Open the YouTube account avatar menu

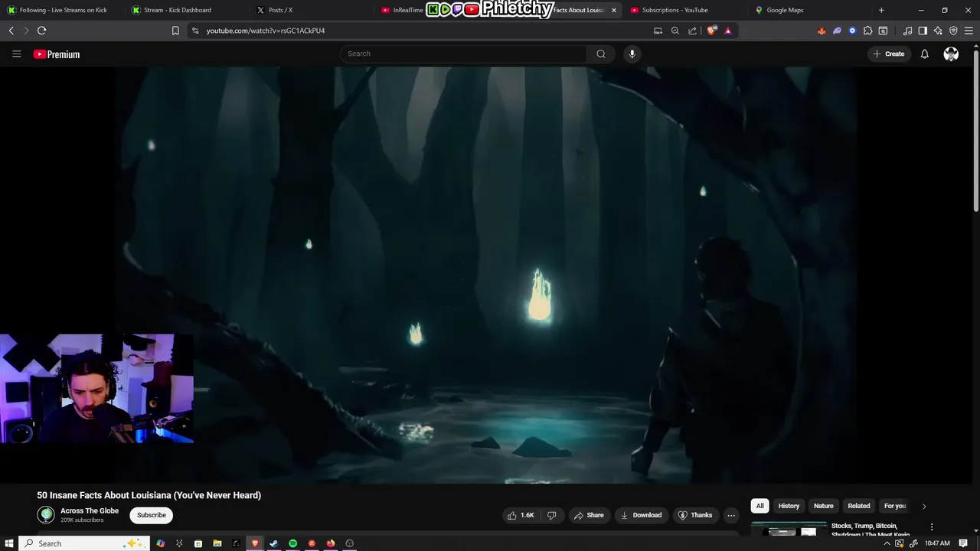(951, 54)
